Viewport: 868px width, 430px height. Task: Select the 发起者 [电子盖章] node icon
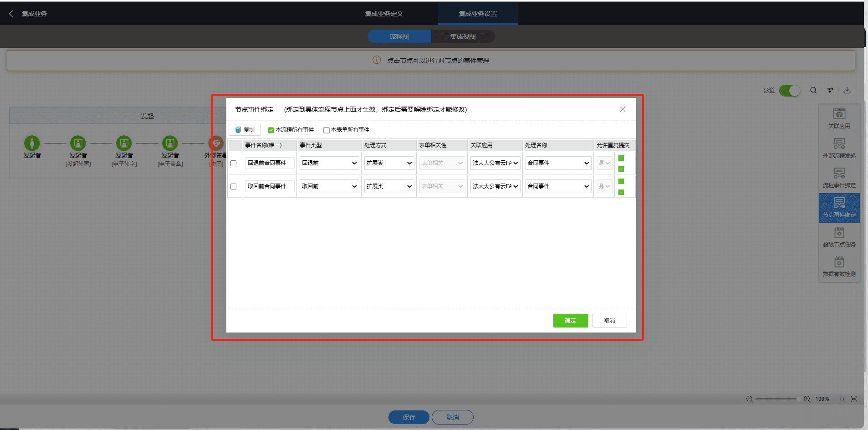coord(170,143)
